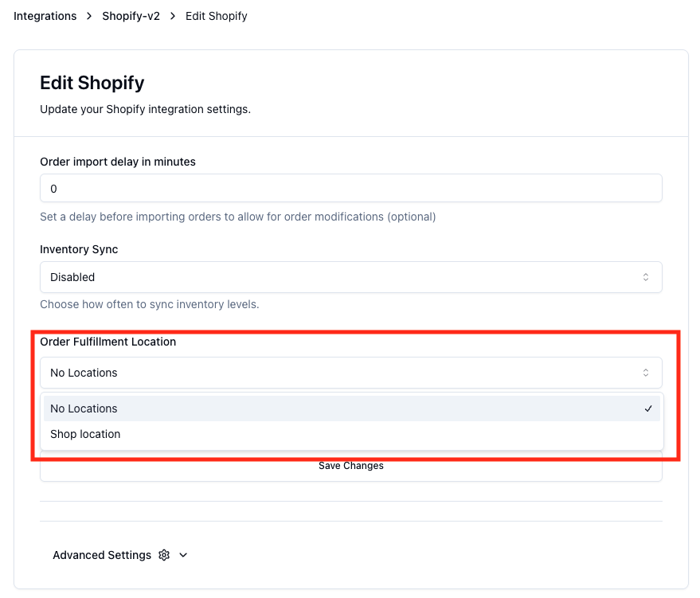Click the chevron beside Advanced Settings
The image size is (700, 598).
pyautogui.click(x=183, y=555)
